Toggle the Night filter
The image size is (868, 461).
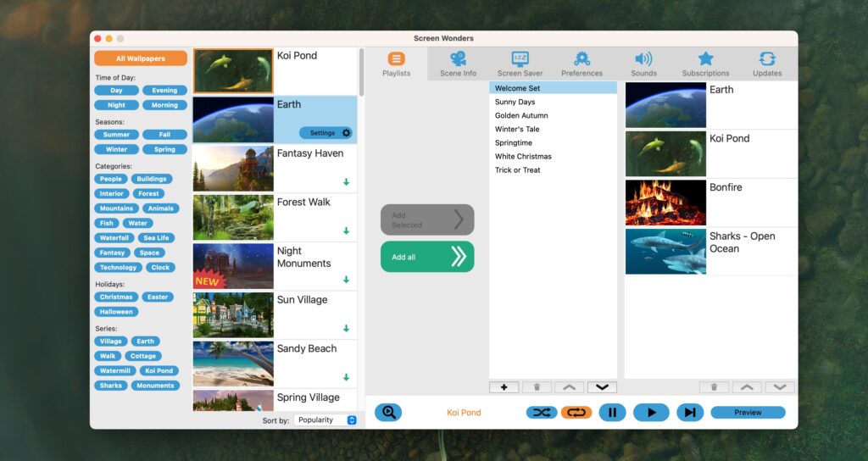116,105
